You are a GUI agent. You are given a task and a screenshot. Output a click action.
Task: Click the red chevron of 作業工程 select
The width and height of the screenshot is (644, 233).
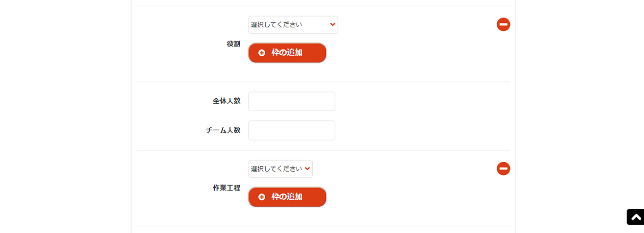307,169
